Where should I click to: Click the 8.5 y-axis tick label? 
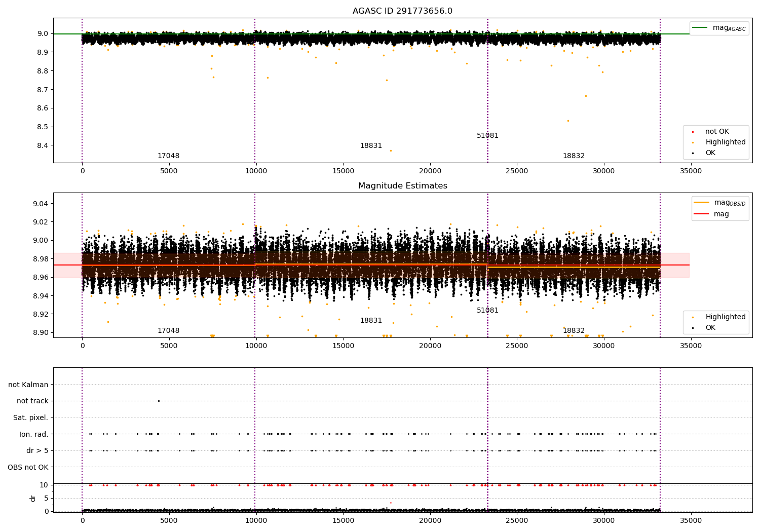tap(42, 127)
